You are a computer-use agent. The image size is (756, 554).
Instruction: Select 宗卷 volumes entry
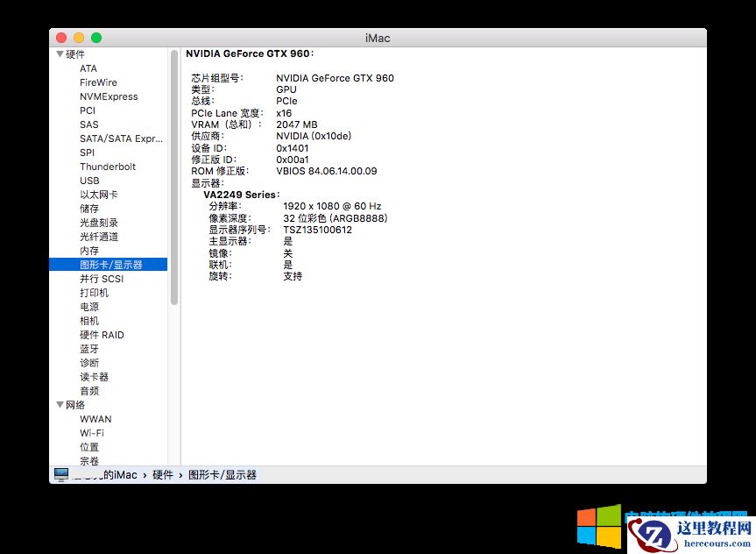tap(89, 461)
